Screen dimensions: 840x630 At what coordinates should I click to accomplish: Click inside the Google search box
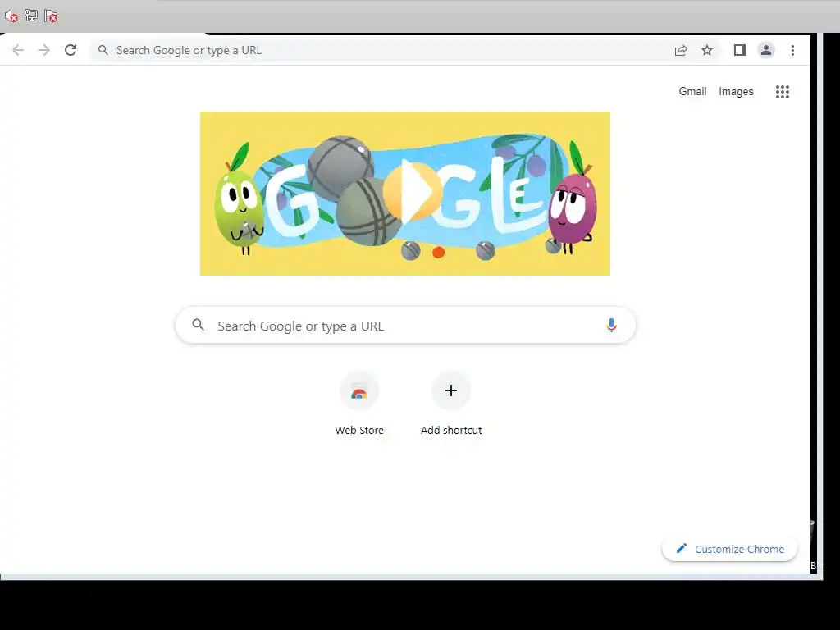click(x=405, y=326)
